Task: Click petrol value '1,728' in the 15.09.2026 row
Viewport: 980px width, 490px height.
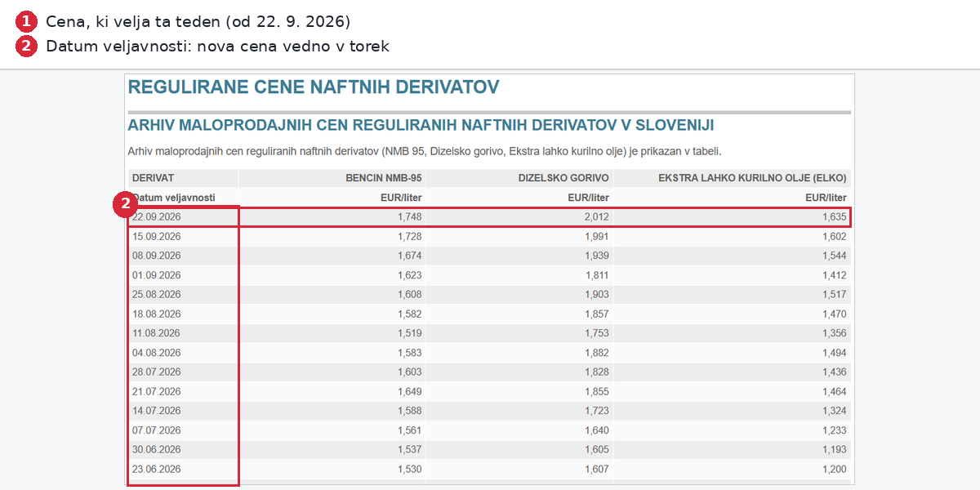Action: coord(409,236)
